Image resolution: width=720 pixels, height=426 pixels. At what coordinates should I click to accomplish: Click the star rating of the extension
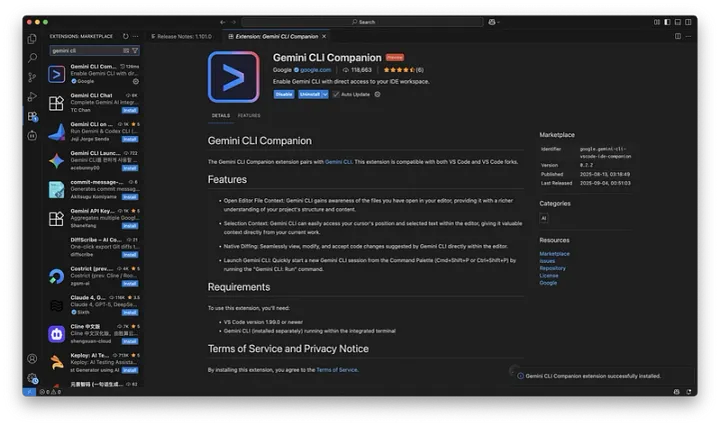[x=404, y=70]
